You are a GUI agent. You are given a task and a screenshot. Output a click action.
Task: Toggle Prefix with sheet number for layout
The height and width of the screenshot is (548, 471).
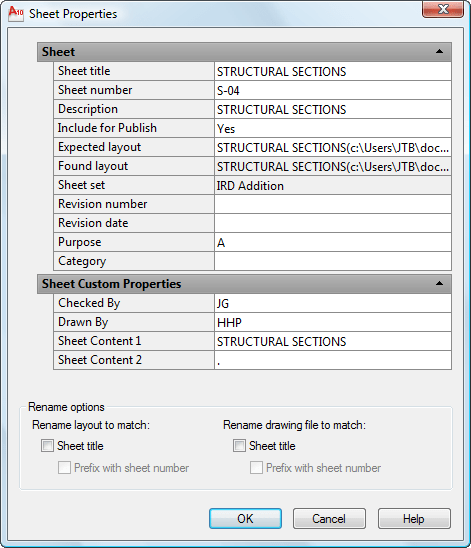pos(64,468)
